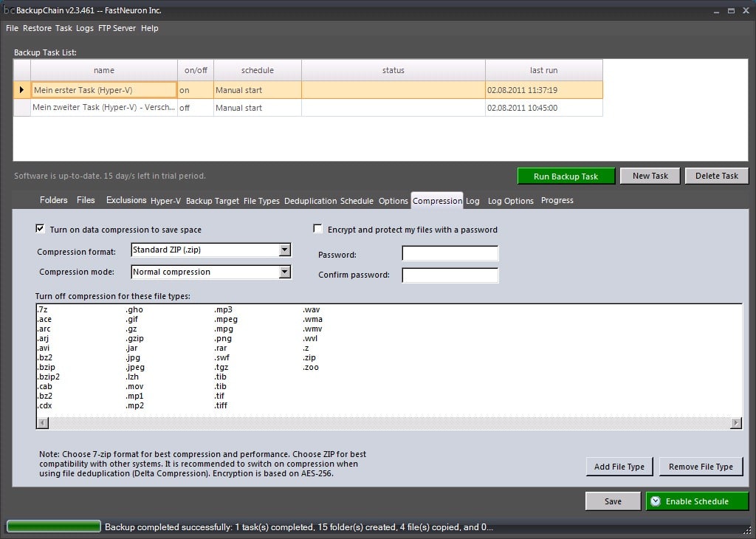Switch to the Log Options tab
This screenshot has height=539, width=756.
(x=511, y=201)
